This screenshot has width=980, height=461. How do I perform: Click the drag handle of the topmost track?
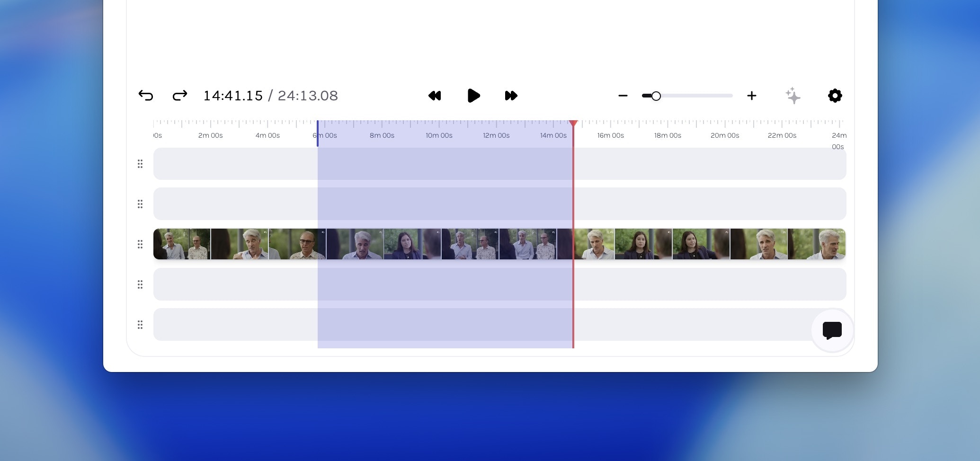pyautogui.click(x=140, y=164)
